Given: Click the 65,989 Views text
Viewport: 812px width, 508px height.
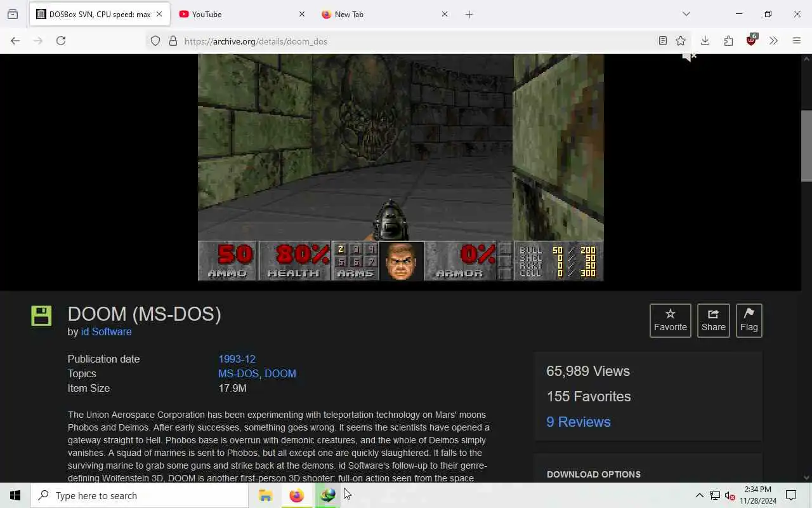Looking at the screenshot, I should click(x=588, y=371).
